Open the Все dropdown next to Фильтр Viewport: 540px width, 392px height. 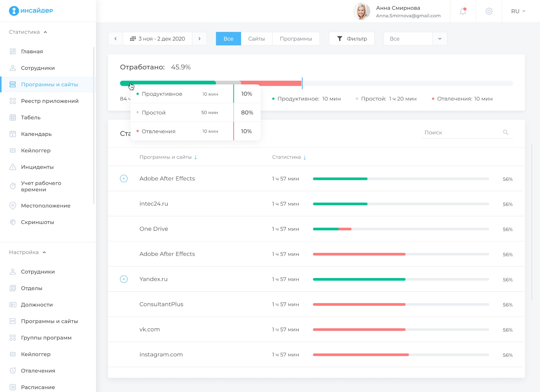[440, 39]
